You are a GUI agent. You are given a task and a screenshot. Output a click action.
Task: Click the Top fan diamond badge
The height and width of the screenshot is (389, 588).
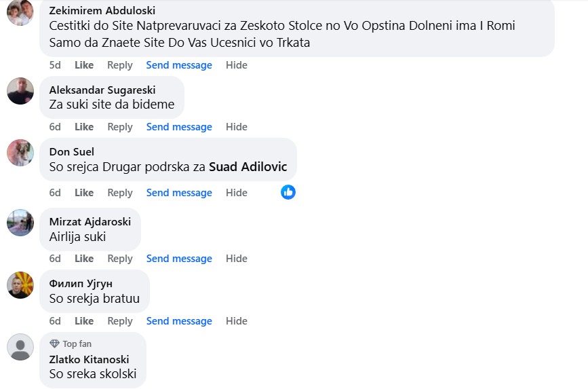click(55, 344)
